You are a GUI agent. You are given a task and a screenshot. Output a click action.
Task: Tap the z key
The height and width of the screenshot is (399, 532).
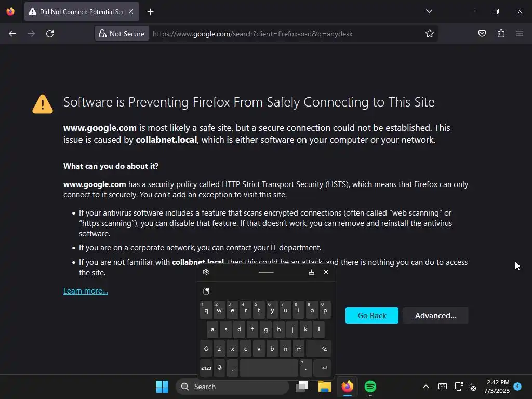(x=219, y=349)
